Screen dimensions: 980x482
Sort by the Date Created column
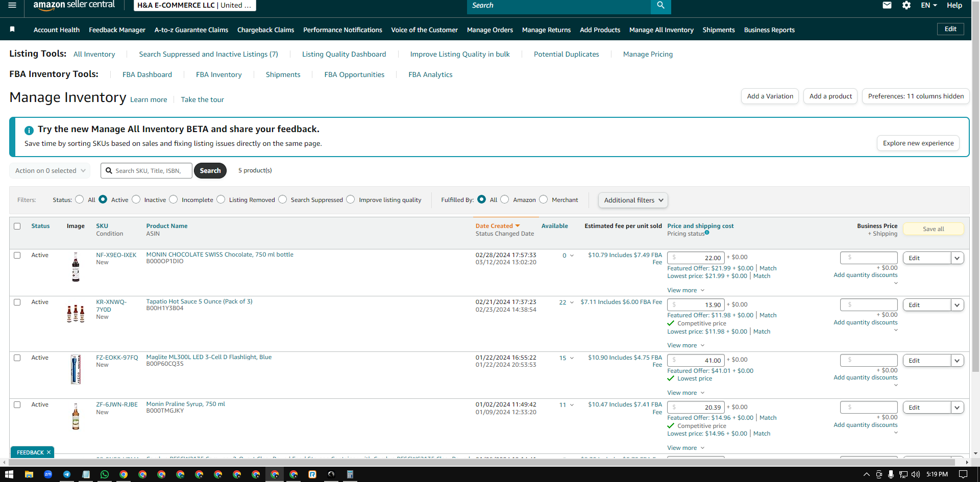[498, 226]
